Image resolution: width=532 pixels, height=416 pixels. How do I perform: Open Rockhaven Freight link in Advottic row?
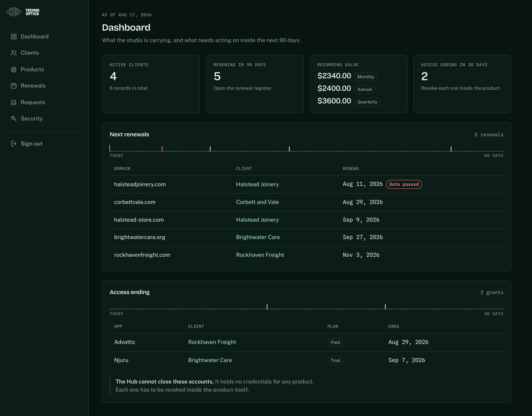[x=212, y=342]
